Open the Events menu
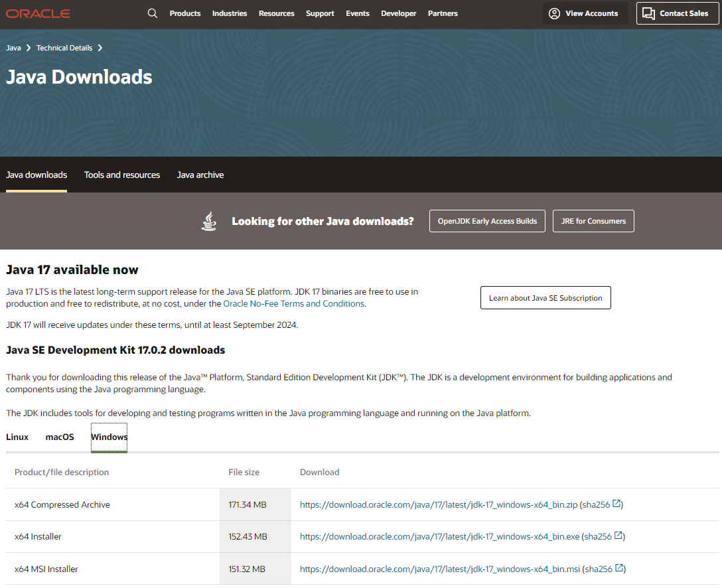 coord(357,13)
